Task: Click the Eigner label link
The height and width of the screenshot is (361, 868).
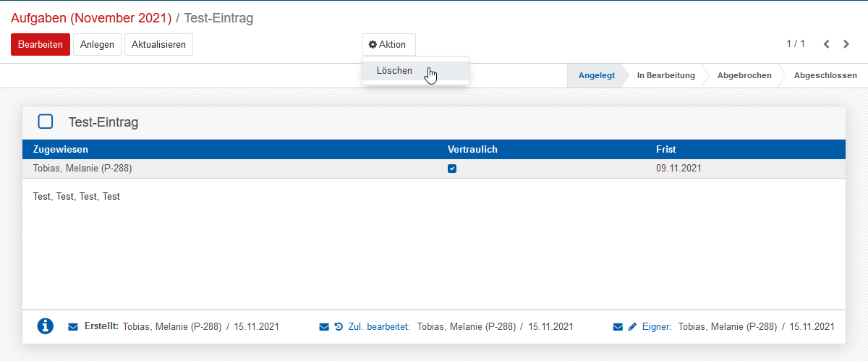Action: coord(656,327)
